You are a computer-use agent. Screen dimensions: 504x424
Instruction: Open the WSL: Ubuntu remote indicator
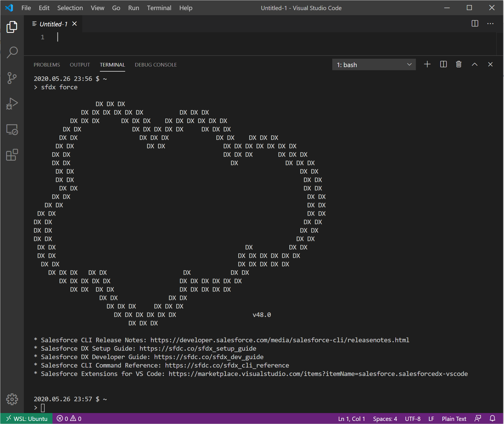pyautogui.click(x=27, y=419)
